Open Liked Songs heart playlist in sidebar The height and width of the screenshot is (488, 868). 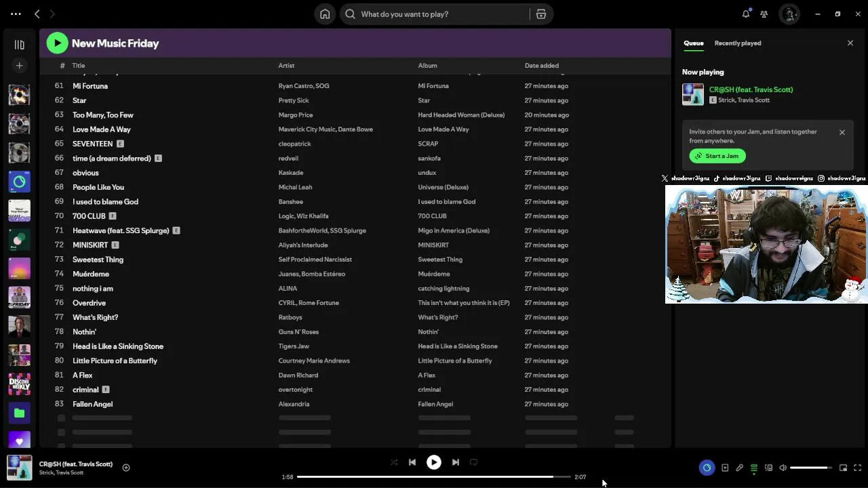[19, 441]
